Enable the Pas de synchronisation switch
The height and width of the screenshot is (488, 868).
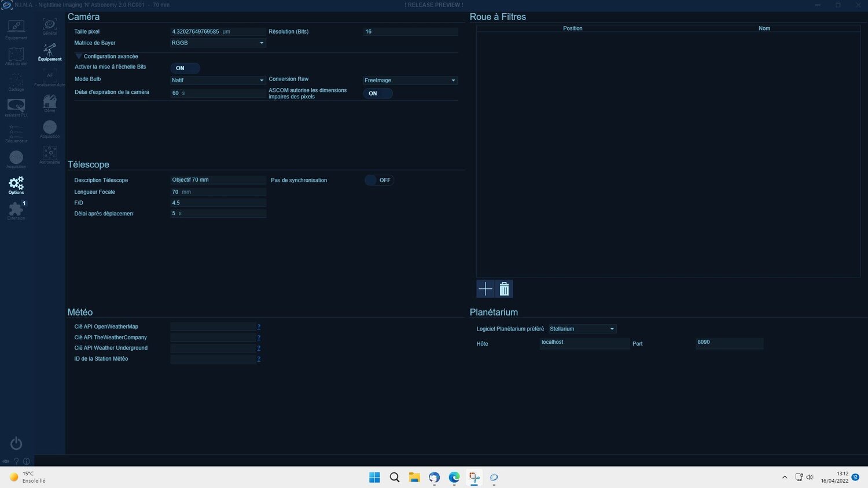(x=378, y=180)
